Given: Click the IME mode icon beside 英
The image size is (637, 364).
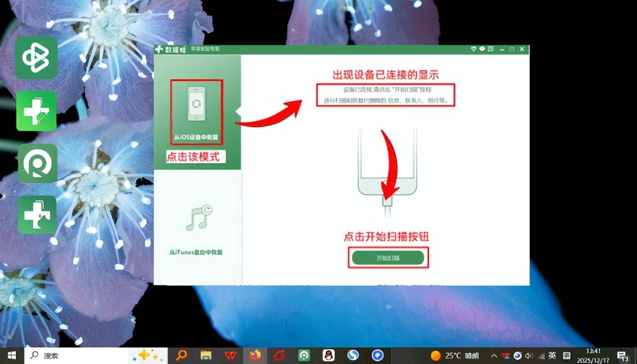Looking at the screenshot, I should click(566, 355).
